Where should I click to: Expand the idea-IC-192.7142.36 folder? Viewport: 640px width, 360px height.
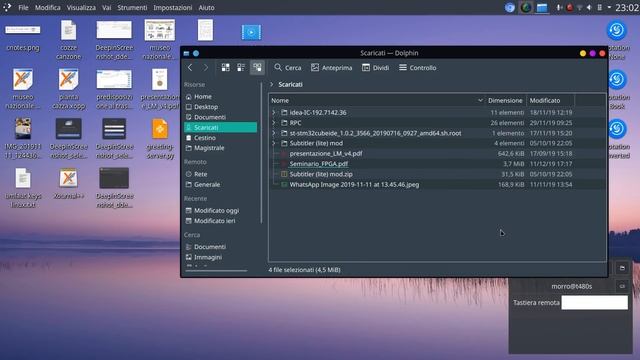click(x=274, y=112)
